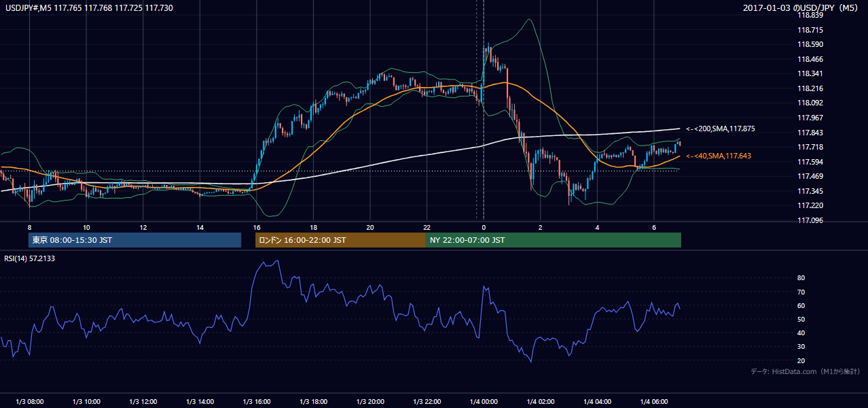The width and height of the screenshot is (868, 408).
Task: Click the 1/3 10:00 bottom time label
Action: tap(86, 402)
